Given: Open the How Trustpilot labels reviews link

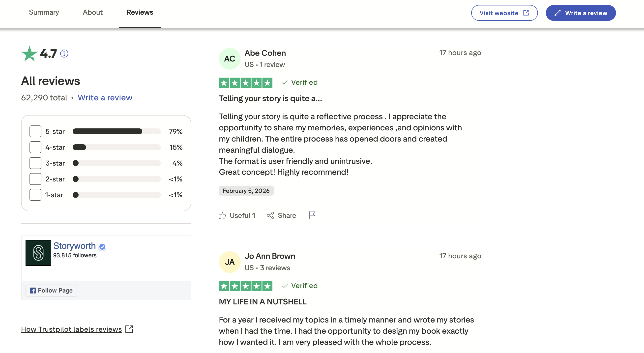Looking at the screenshot, I should (71, 329).
